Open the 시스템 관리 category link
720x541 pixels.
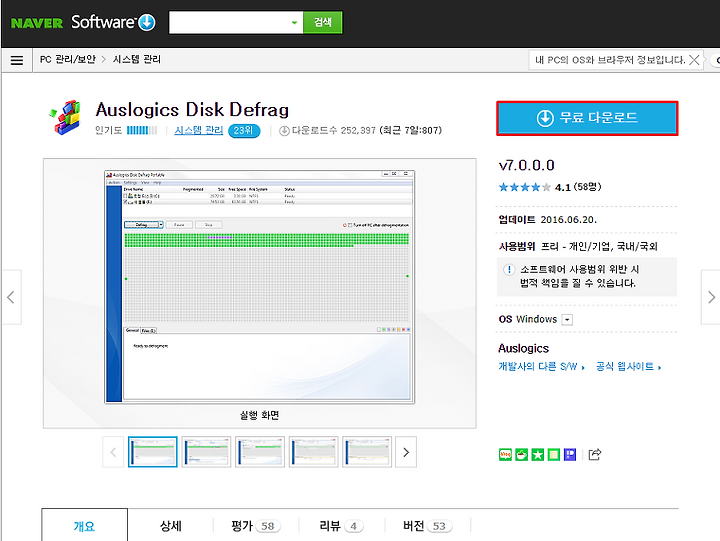198,130
